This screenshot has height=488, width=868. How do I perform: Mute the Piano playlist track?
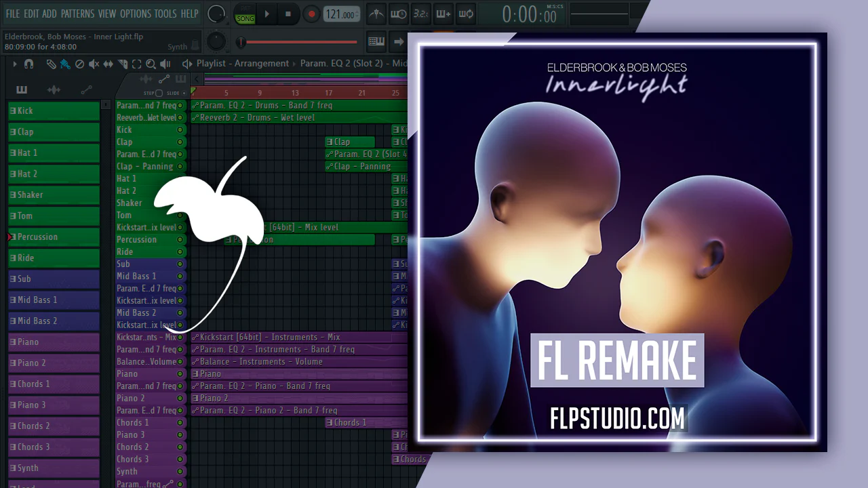(180, 374)
